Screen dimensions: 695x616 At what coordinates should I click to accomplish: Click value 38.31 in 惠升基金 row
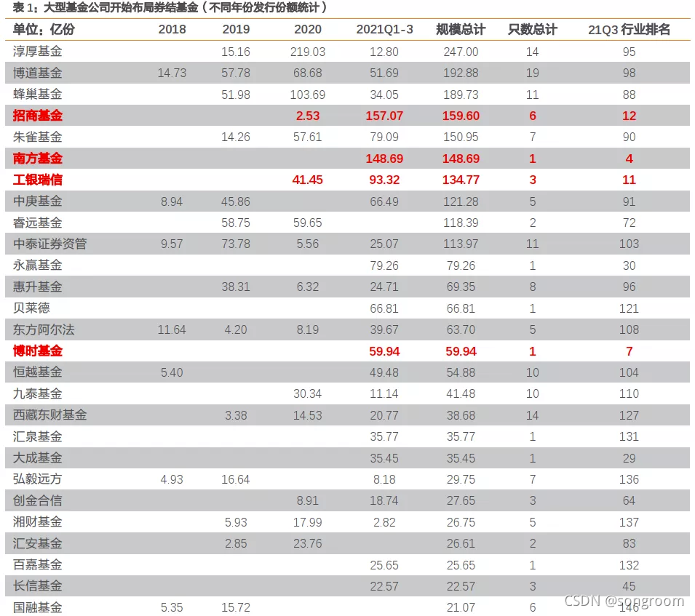236,287
